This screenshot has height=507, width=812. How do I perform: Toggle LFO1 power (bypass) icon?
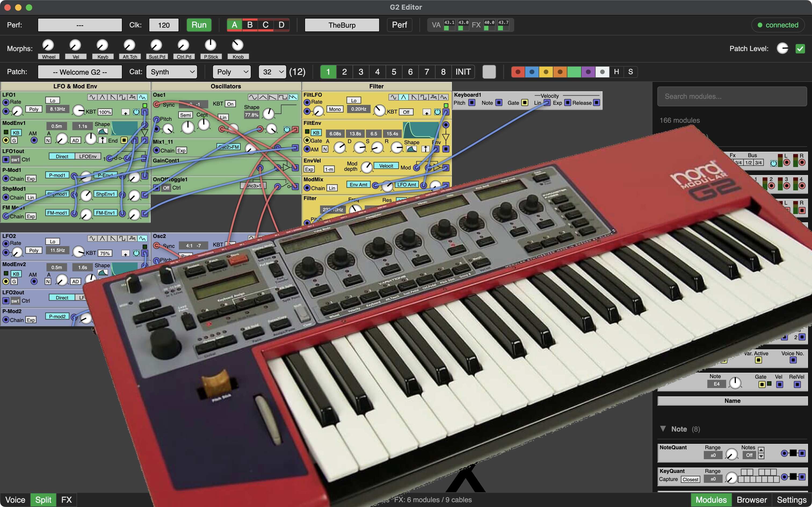coord(136,112)
